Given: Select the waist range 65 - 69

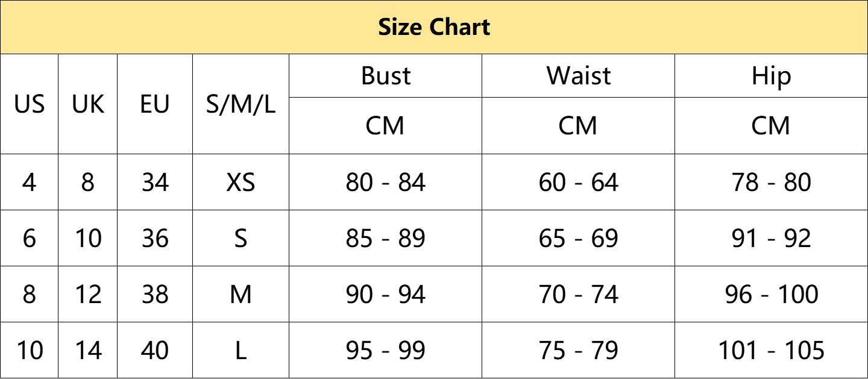Looking at the screenshot, I should click(579, 238).
